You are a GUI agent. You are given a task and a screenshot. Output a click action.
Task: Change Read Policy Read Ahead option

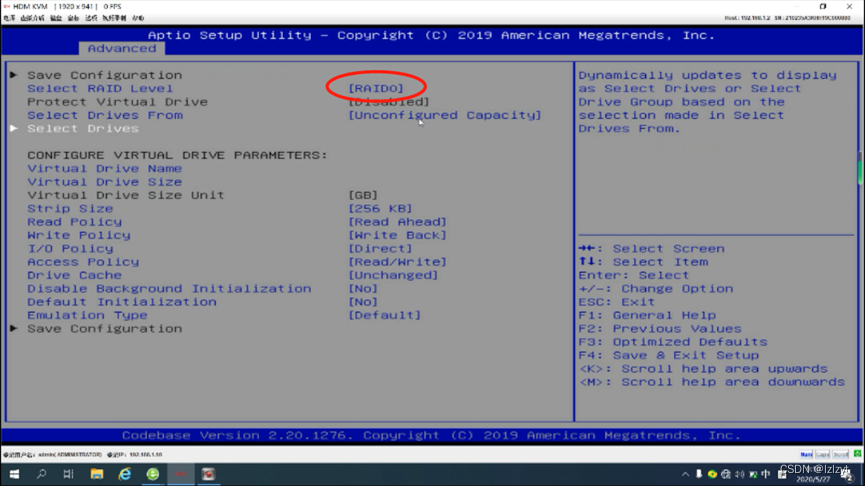click(397, 222)
